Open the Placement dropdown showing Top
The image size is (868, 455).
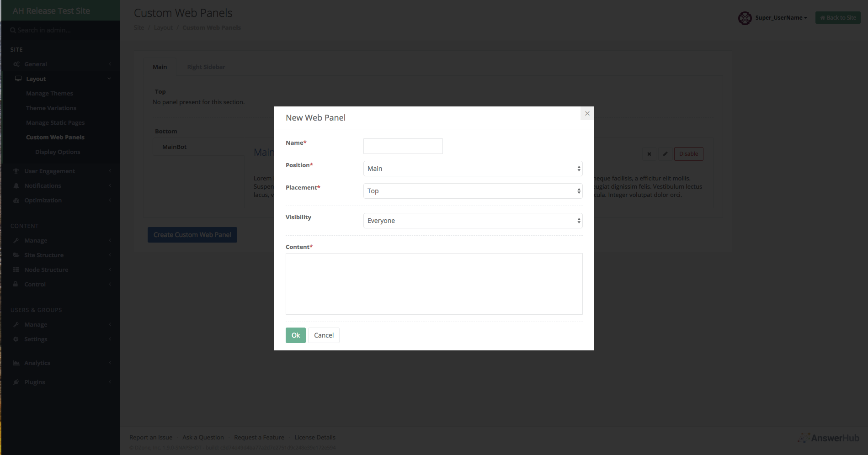coord(473,191)
